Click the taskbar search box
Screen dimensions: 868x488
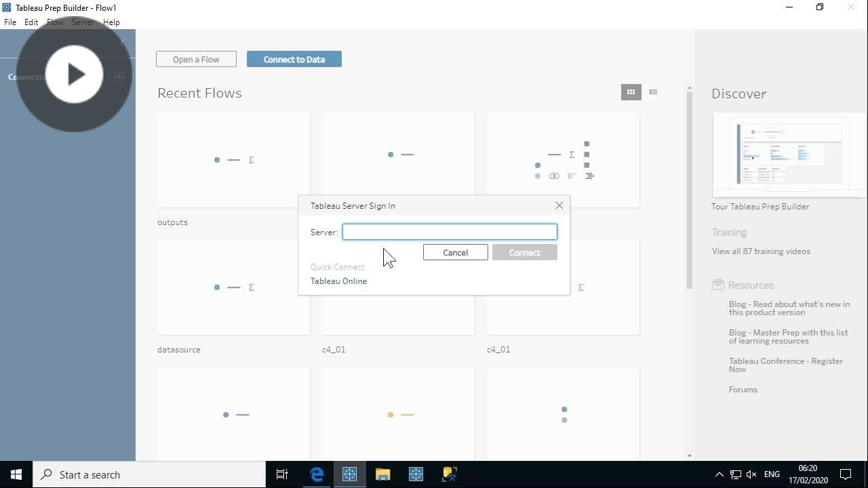(149, 474)
